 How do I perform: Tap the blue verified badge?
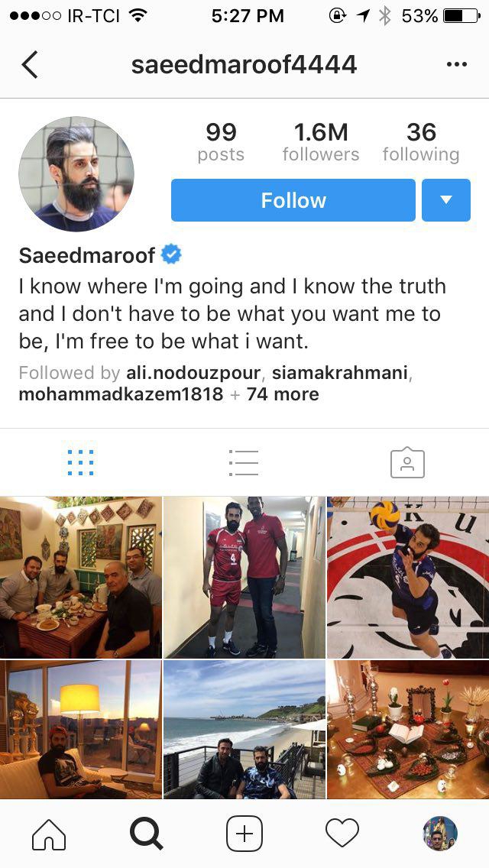click(171, 255)
